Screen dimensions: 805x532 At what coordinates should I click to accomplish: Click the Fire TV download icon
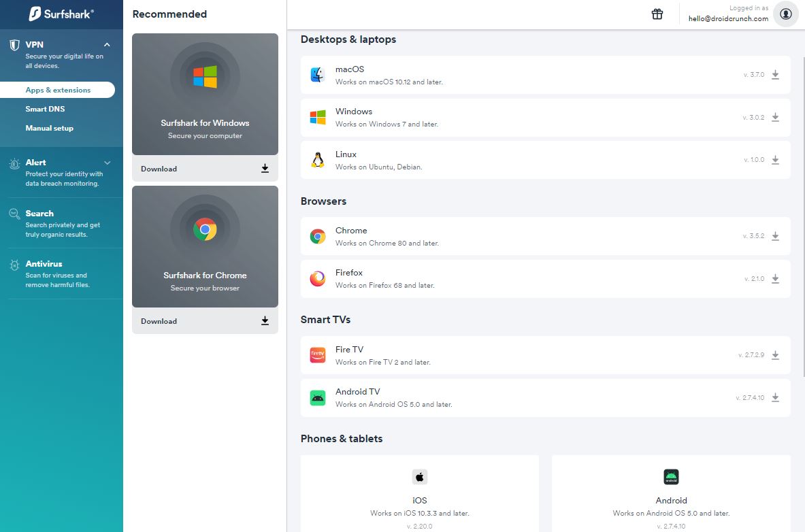[x=775, y=355]
